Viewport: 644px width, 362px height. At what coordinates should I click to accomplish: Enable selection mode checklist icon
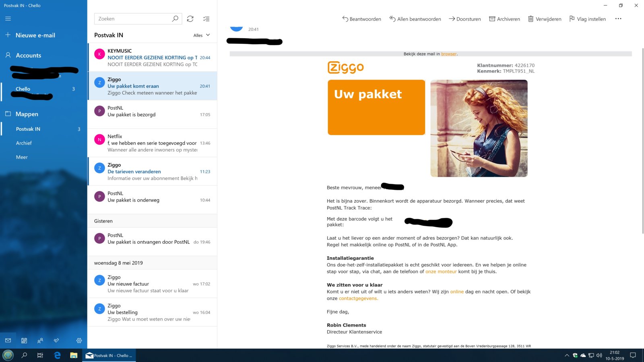206,19
